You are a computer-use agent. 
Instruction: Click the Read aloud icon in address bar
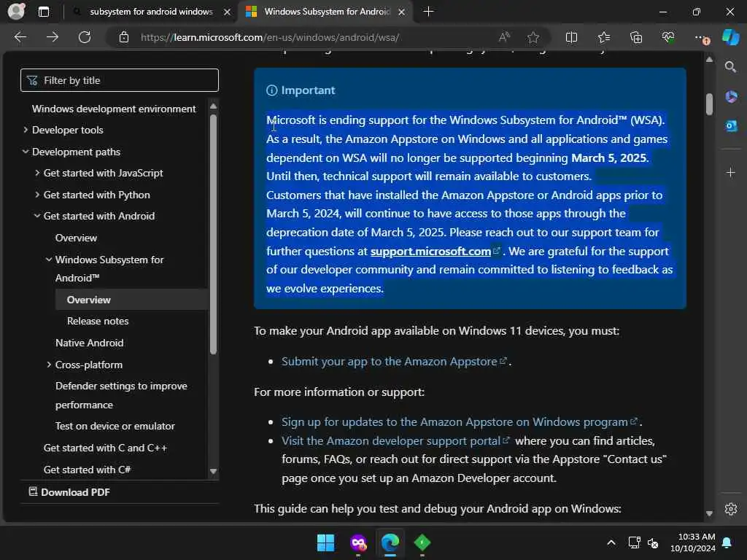coord(504,37)
